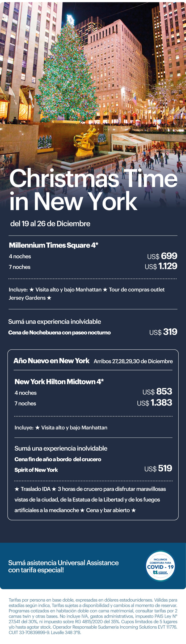
Task: Open the Año Nuevo en New York heading
Action: click(52, 361)
